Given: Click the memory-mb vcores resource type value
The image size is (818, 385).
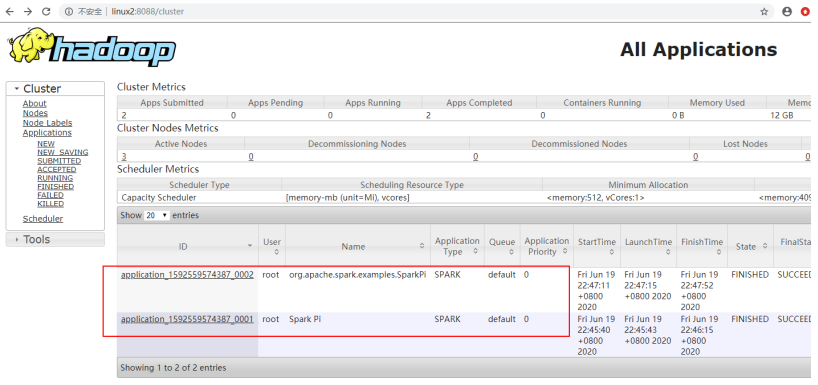Looking at the screenshot, I should click(x=347, y=198).
